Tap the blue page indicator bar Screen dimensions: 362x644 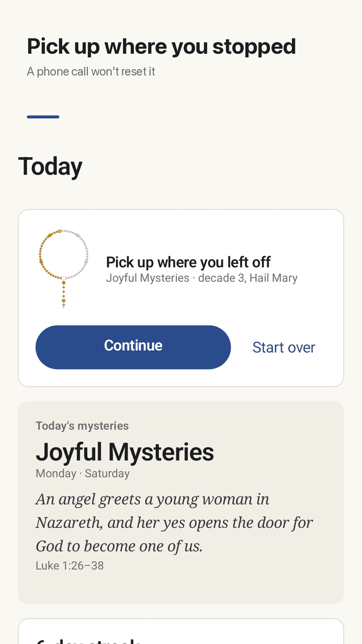pyautogui.click(x=43, y=117)
